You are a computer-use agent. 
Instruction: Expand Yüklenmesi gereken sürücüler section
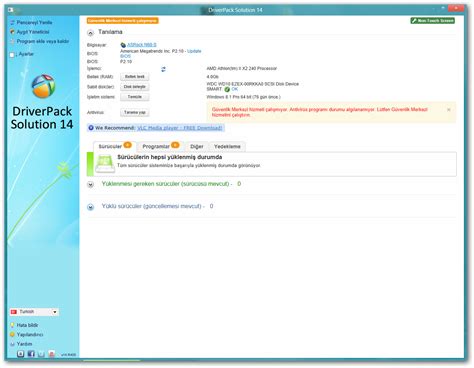click(x=90, y=184)
